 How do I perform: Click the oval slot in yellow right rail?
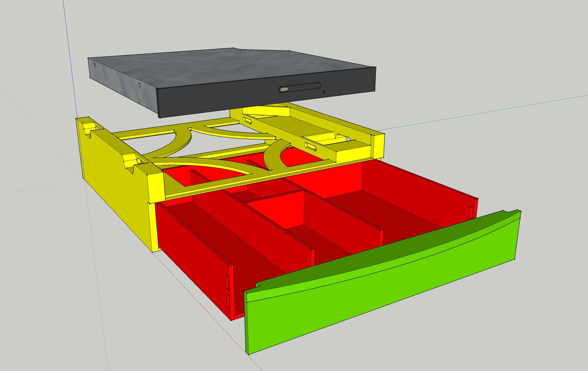point(311,147)
